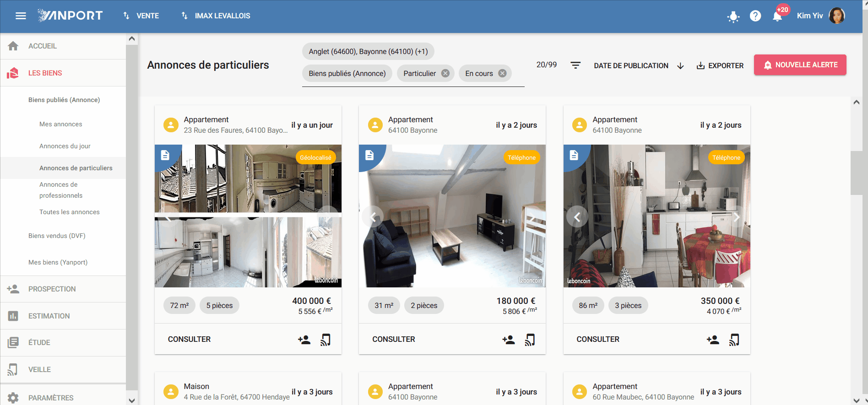Show next photo on 31 m² apartment
The image size is (868, 405).
(532, 217)
